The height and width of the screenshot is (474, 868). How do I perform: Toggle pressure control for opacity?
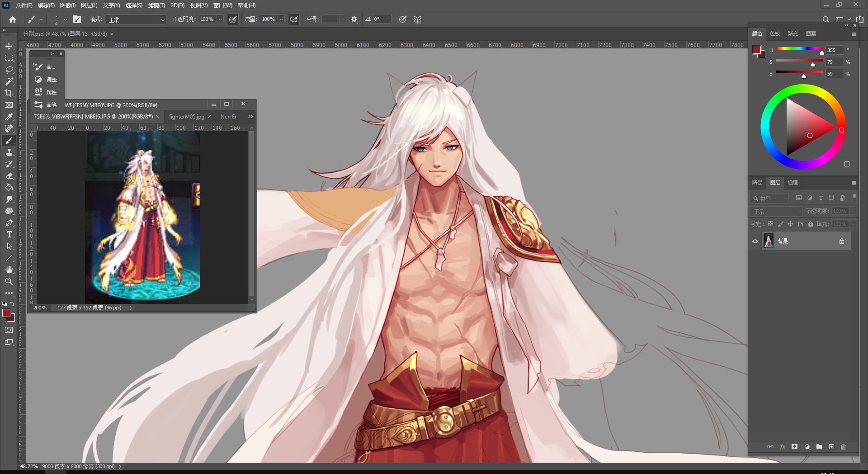click(x=233, y=19)
